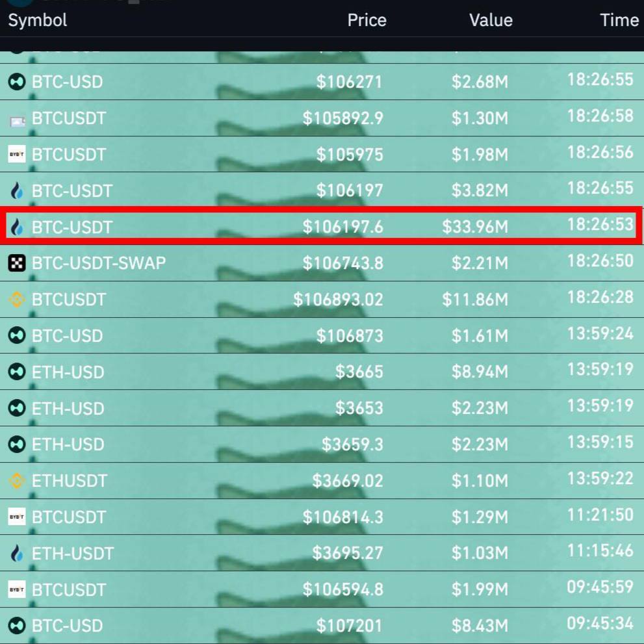Click value $2.68M
The image size is (644, 644).
coord(480,82)
